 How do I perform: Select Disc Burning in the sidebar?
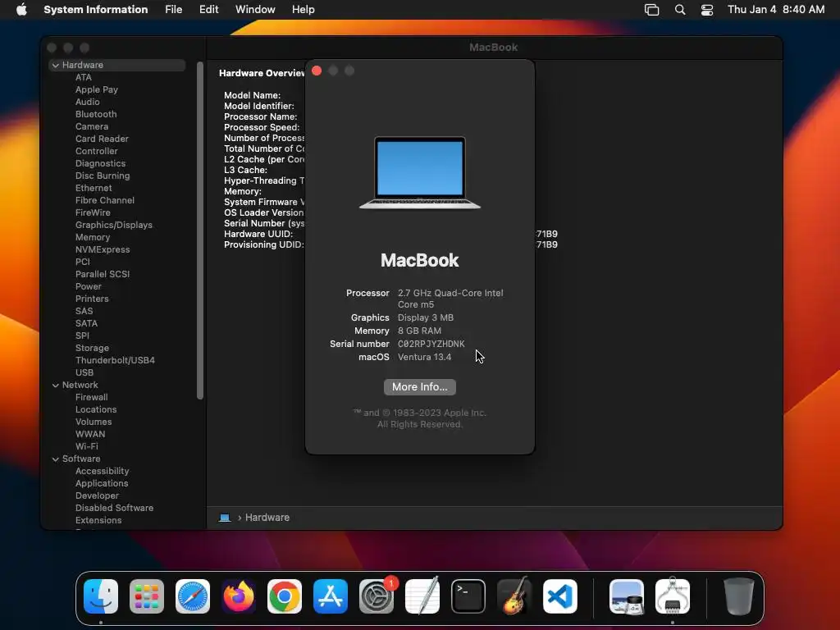point(103,176)
